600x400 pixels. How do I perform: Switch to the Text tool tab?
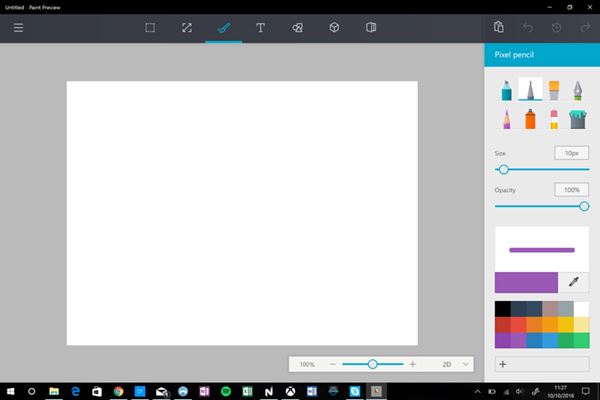(260, 28)
